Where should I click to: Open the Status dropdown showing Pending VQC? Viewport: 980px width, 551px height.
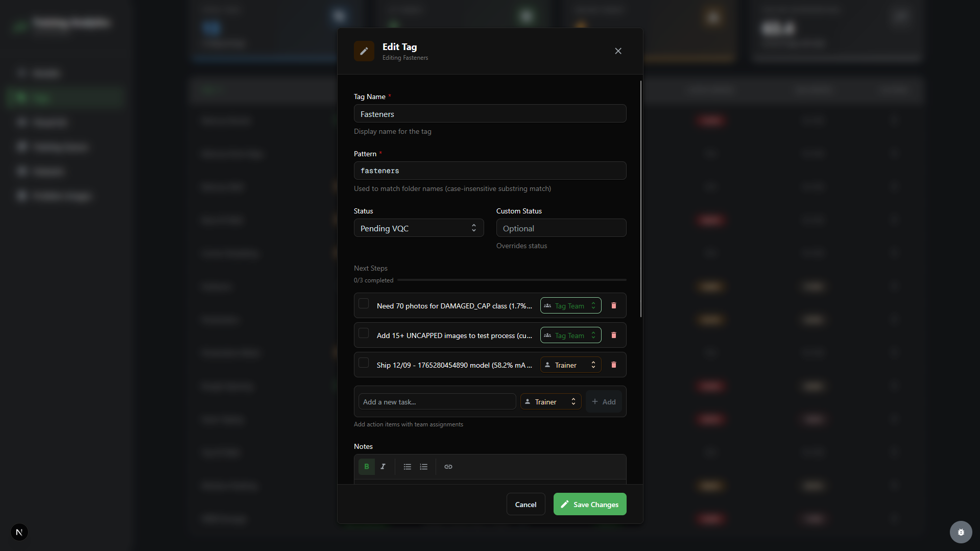(x=419, y=228)
